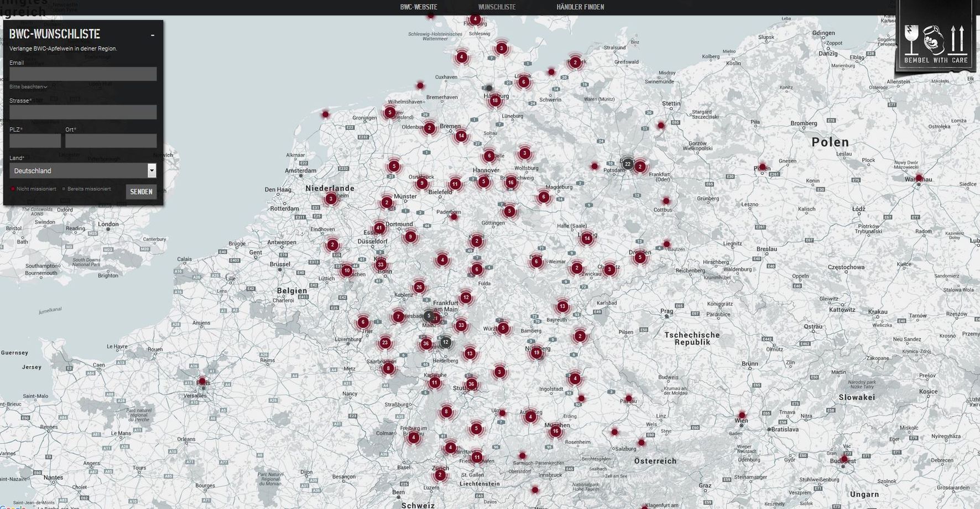The height and width of the screenshot is (509, 980).
Task: Open the 6 cluster marker at Lübeck
Action: 523,82
